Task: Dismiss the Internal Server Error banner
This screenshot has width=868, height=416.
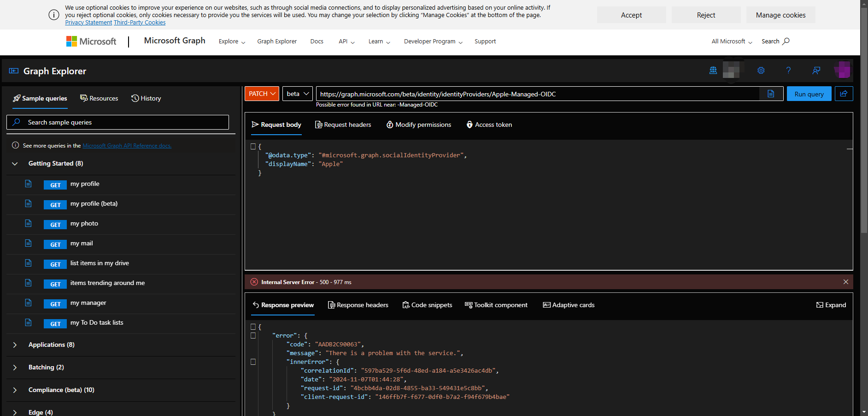Action: pyautogui.click(x=846, y=282)
